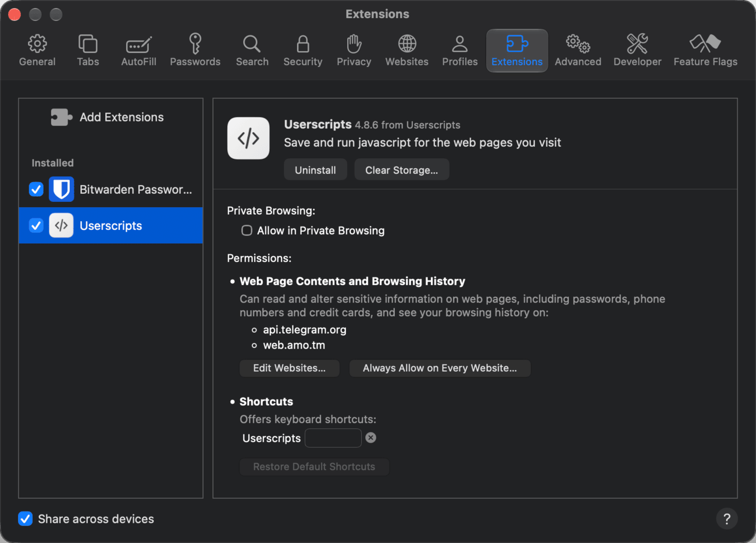Open the Advanced settings pane
The image size is (756, 543).
coord(577,51)
